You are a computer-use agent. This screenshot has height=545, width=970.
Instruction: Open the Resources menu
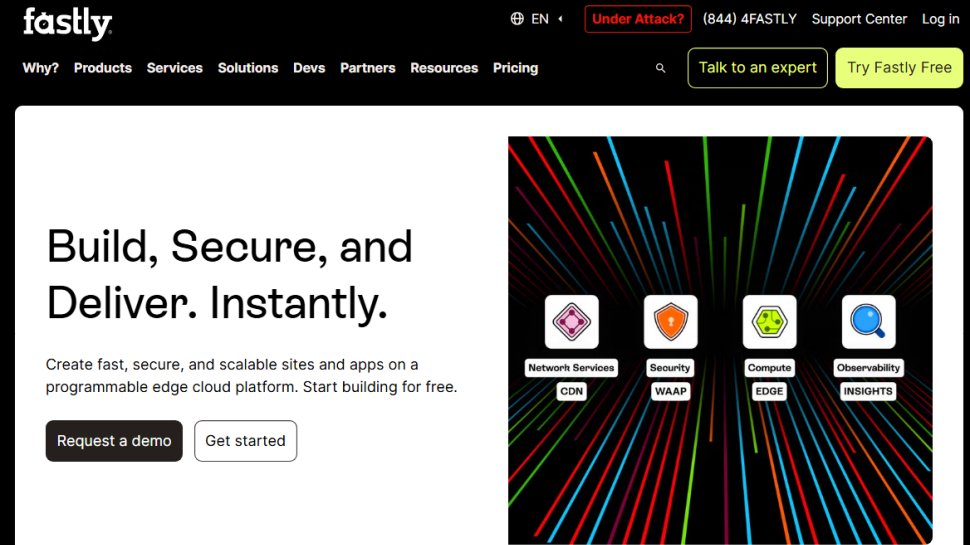[x=444, y=68]
